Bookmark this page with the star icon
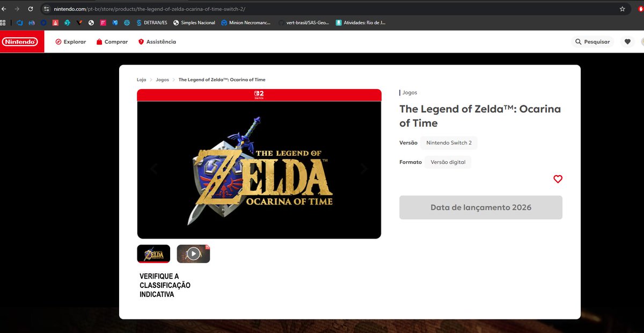 [623, 9]
